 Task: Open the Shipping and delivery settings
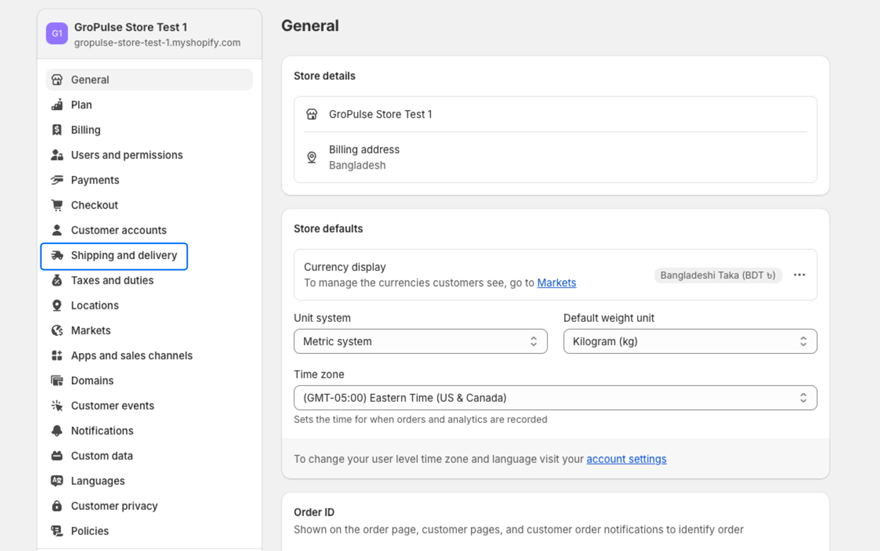pyautogui.click(x=123, y=256)
